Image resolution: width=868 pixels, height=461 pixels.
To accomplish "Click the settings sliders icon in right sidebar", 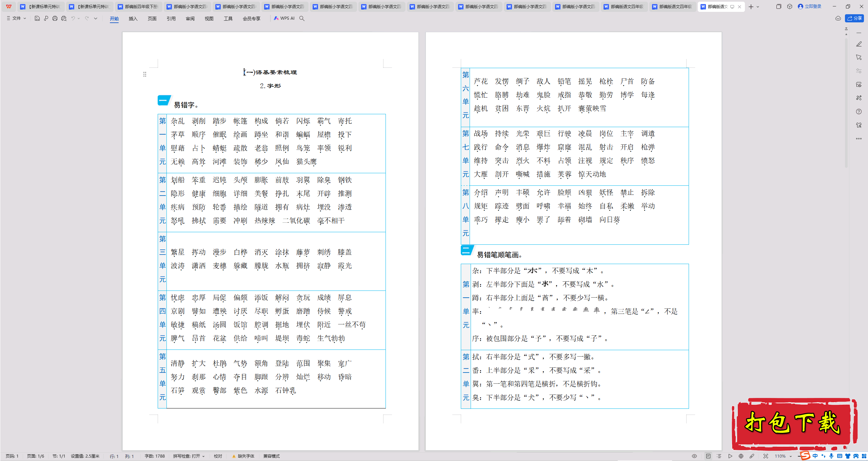I will [859, 71].
